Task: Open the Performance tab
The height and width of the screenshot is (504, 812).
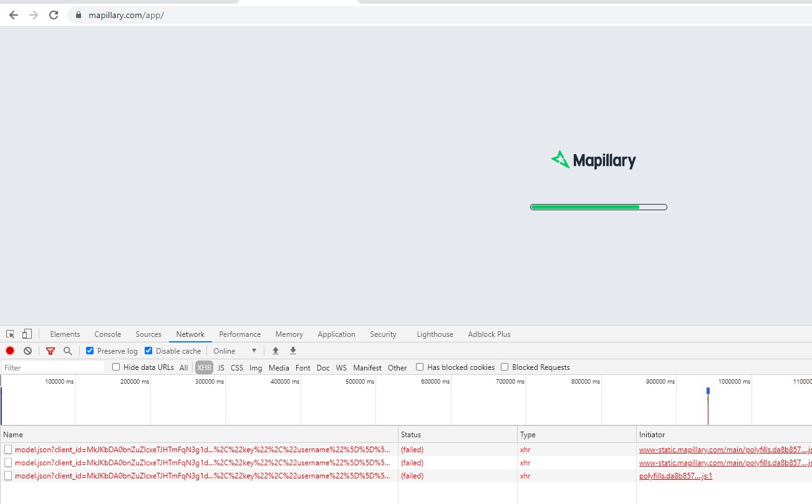Action: (x=240, y=334)
